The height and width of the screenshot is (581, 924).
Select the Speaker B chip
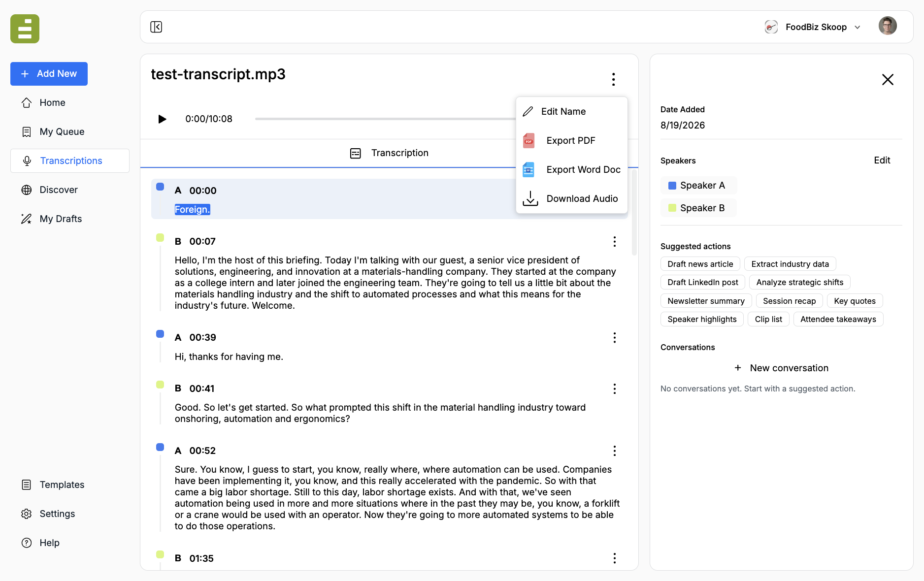point(698,208)
